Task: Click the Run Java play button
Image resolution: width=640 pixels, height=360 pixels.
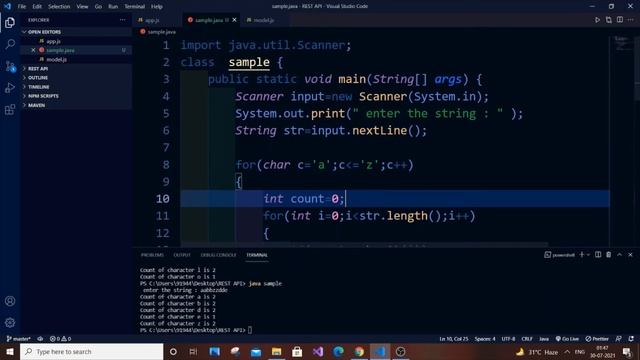Action: (x=597, y=20)
